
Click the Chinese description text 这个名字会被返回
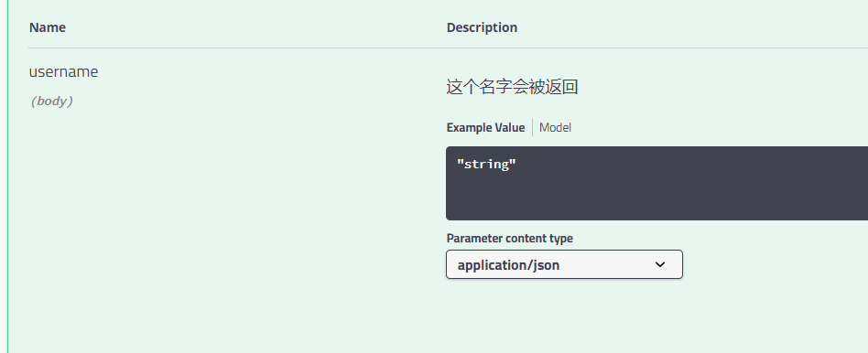pos(512,87)
